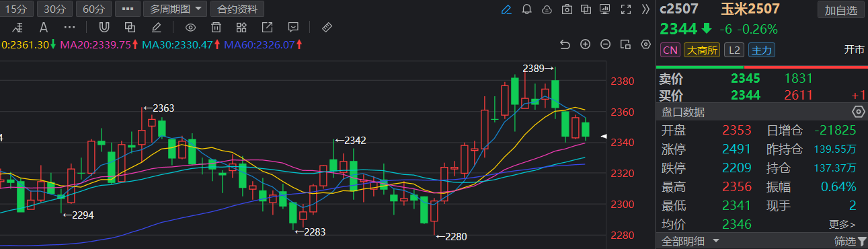Click the open-in-new-window share icon
Screen dimensions: 868x249
pyautogui.click(x=267, y=28)
